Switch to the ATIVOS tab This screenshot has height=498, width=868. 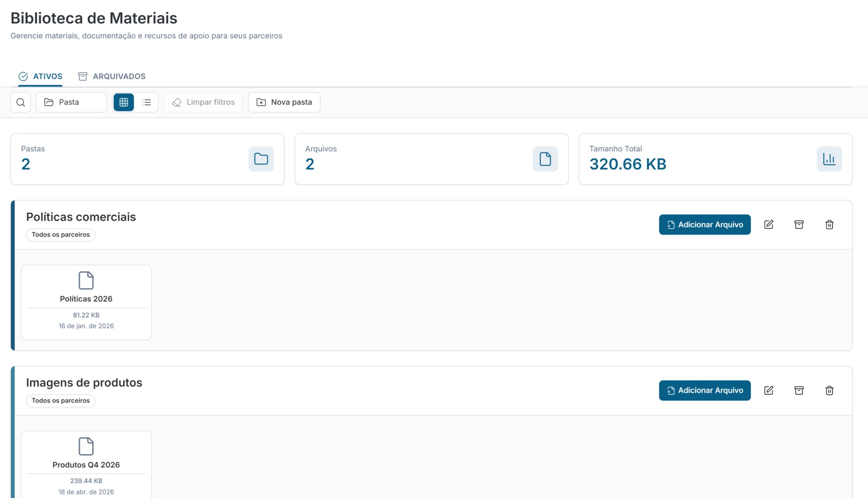pyautogui.click(x=40, y=76)
